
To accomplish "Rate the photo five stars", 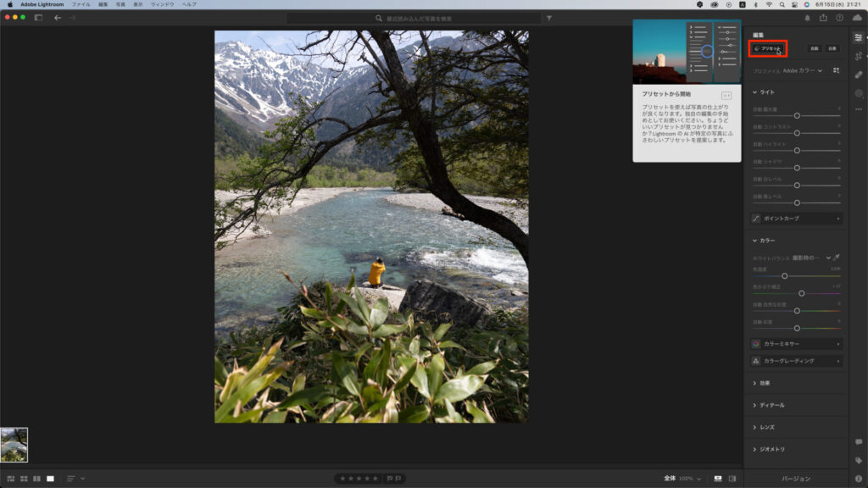I will coord(376,479).
